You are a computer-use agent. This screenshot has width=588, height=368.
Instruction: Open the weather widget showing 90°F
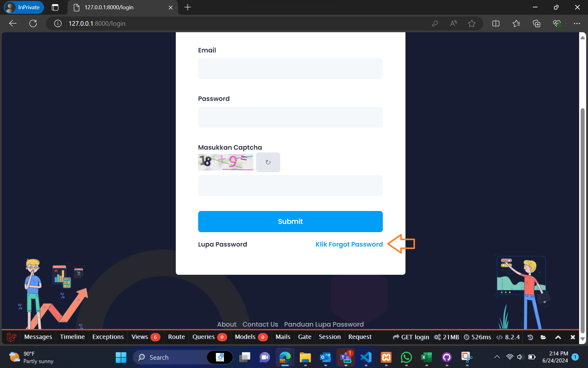[31, 357]
